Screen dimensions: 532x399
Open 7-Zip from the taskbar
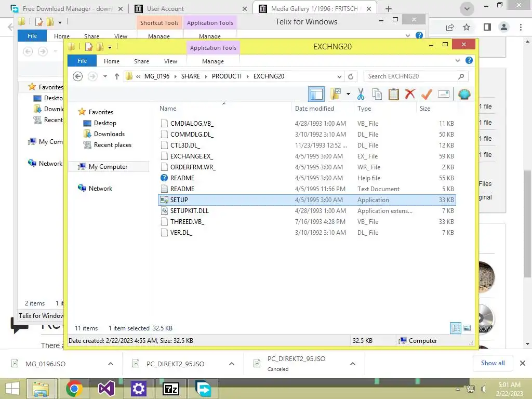coord(171,389)
